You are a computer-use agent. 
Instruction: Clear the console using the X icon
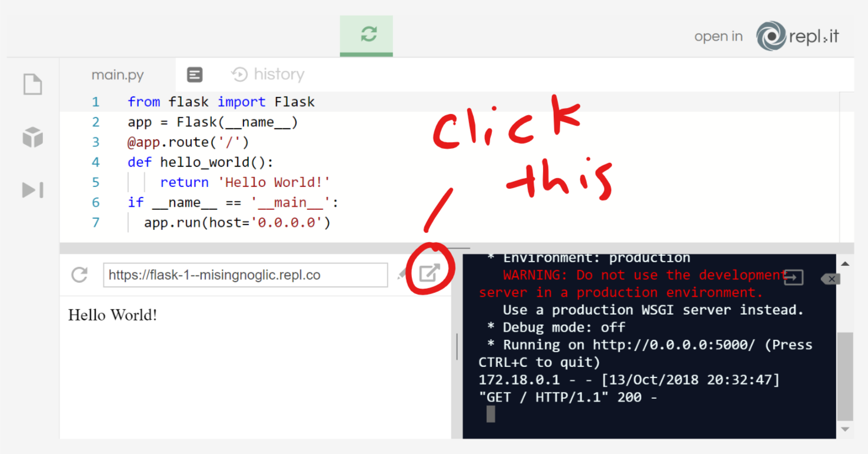pos(830,279)
